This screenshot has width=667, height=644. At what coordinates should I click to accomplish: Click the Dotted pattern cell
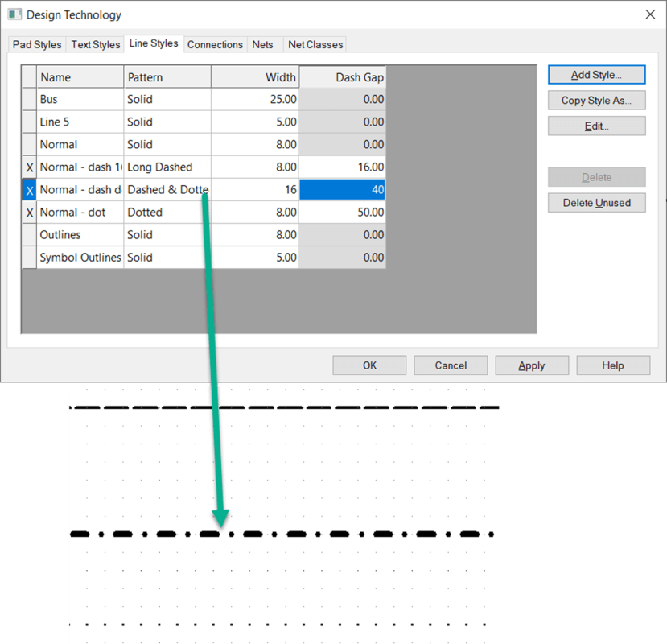coord(167,213)
